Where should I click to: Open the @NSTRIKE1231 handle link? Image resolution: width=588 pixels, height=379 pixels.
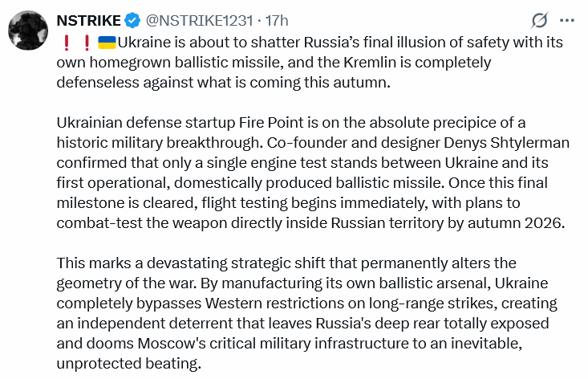click(200, 20)
